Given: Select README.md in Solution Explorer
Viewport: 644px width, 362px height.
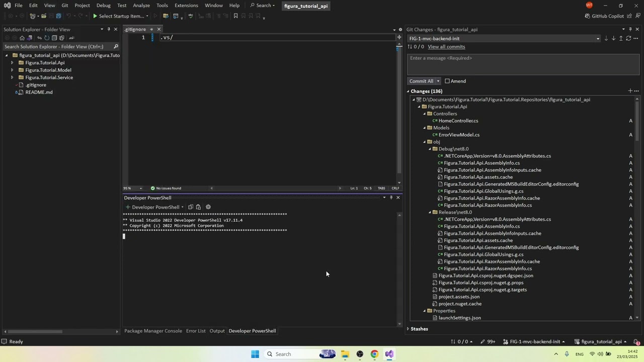Looking at the screenshot, I should point(39,92).
